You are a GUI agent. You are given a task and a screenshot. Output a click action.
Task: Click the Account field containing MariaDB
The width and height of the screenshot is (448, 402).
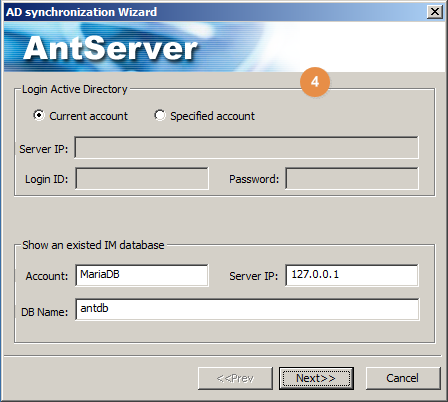[x=142, y=275]
